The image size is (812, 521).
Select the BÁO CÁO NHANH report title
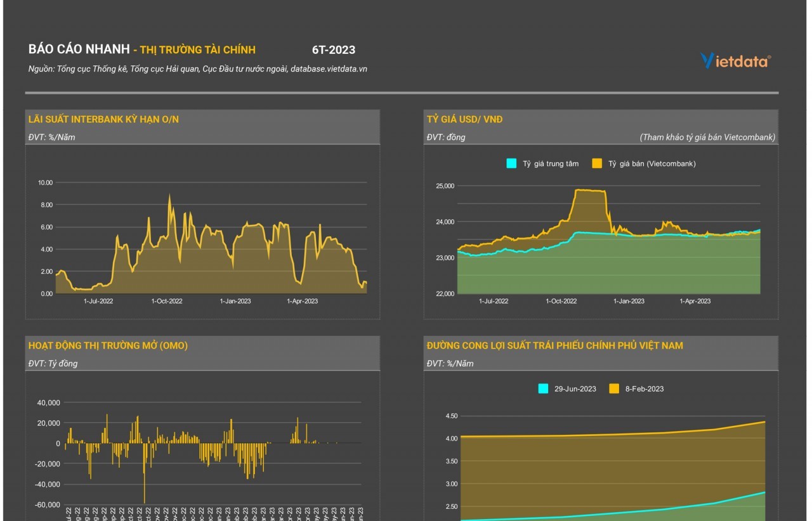click(79, 49)
